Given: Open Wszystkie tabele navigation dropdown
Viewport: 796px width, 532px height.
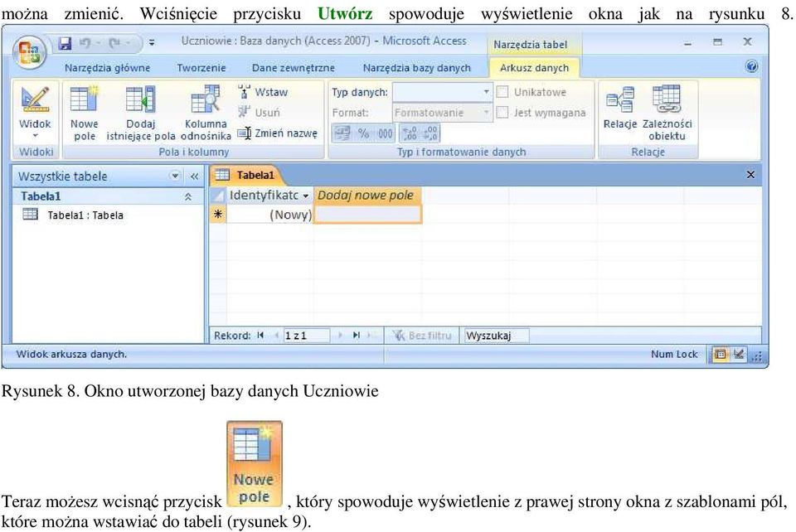Looking at the screenshot, I should tap(175, 176).
